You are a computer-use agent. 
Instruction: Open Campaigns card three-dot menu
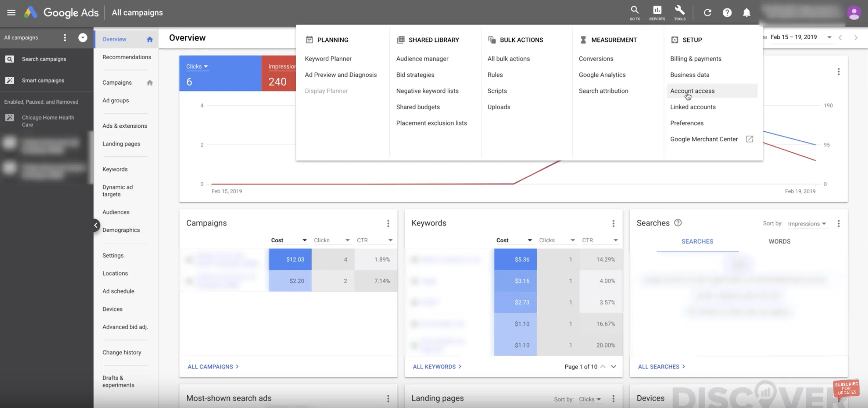[x=388, y=224]
